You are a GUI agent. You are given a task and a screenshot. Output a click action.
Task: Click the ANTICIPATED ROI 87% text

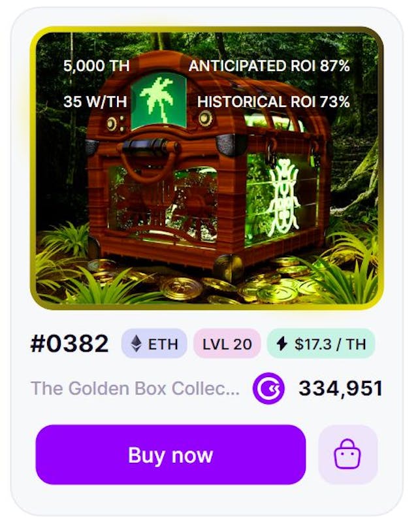click(x=269, y=66)
